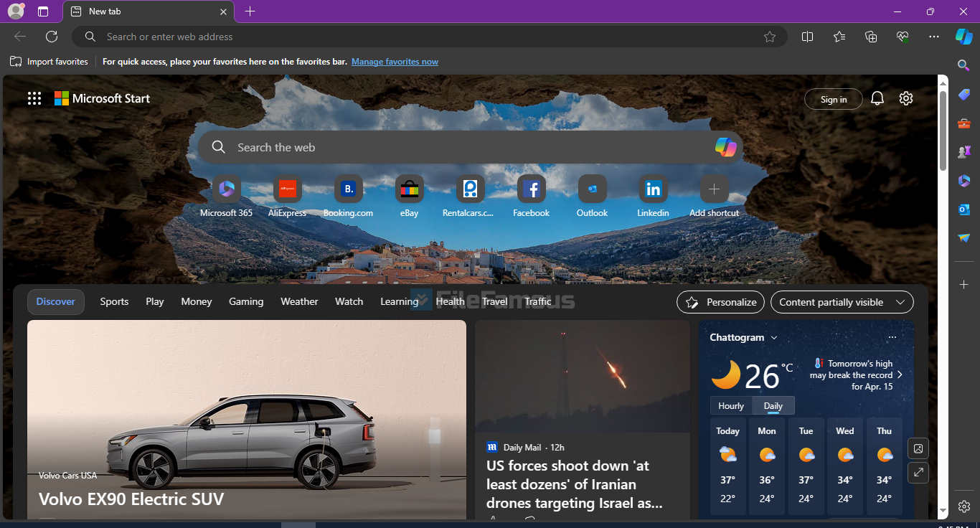The image size is (980, 528).
Task: Click the Search the web field
Action: click(x=471, y=147)
